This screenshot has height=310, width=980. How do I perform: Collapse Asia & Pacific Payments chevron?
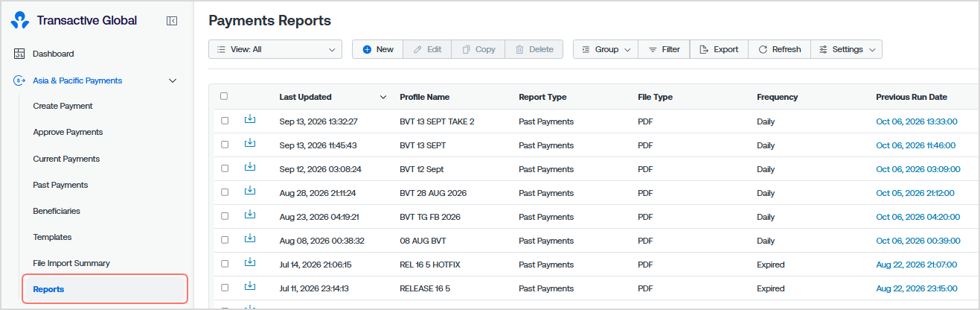[173, 80]
